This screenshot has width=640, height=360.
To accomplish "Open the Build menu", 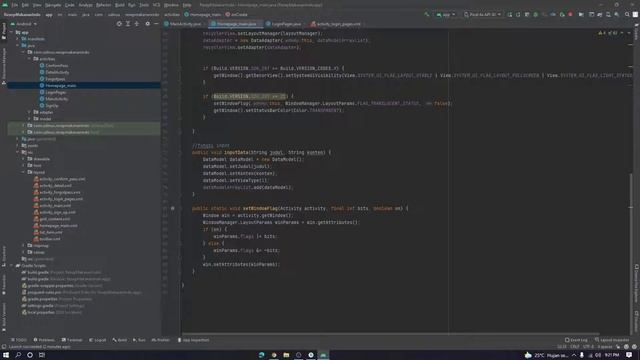I will (x=120, y=5).
